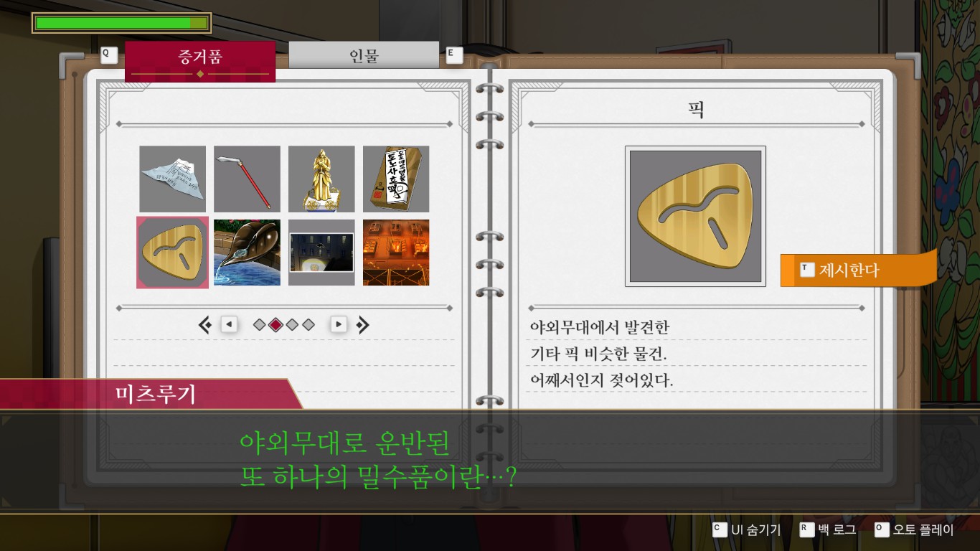Click description line 야외무대에서 발견한
980x551 pixels.
[x=600, y=327]
